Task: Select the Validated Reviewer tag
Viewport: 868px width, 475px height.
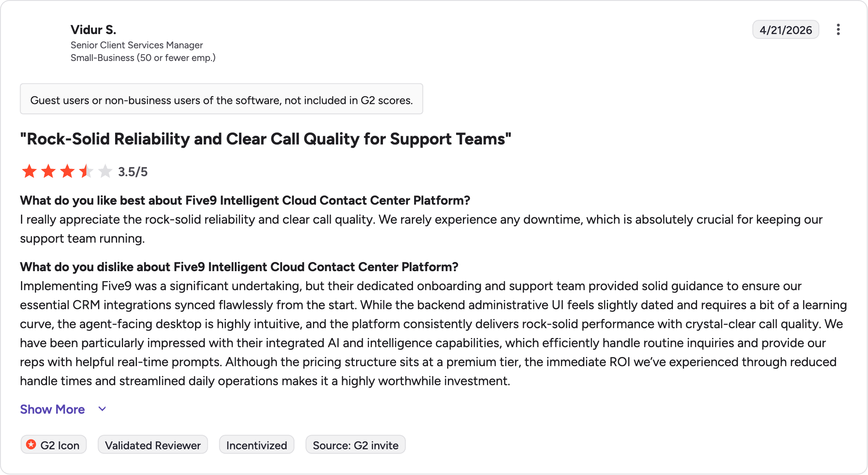Action: click(153, 445)
